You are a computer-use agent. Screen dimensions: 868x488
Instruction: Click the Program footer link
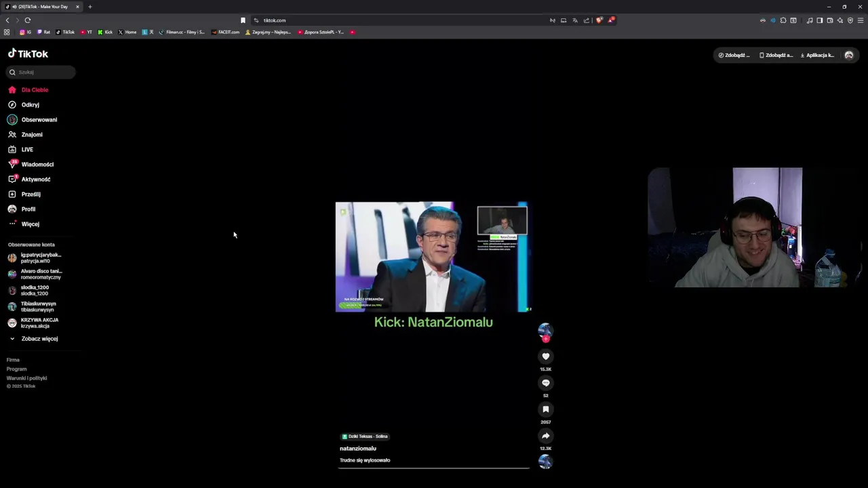coord(16,369)
